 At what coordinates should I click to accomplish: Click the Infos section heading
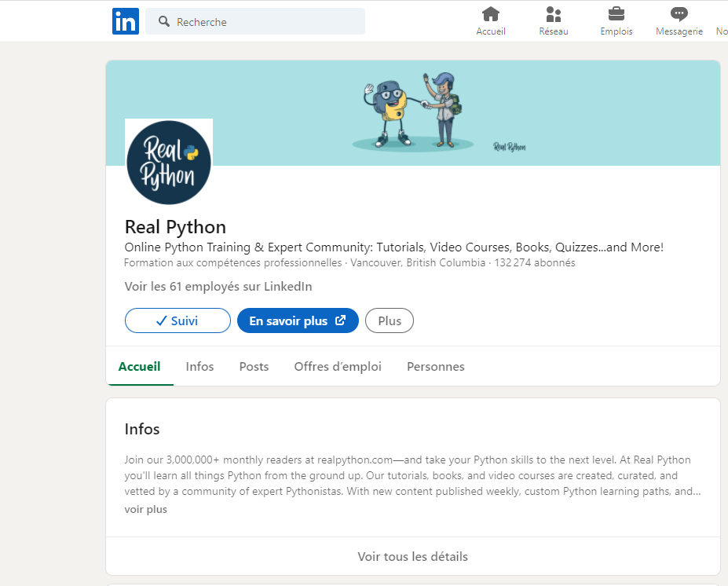pos(142,429)
